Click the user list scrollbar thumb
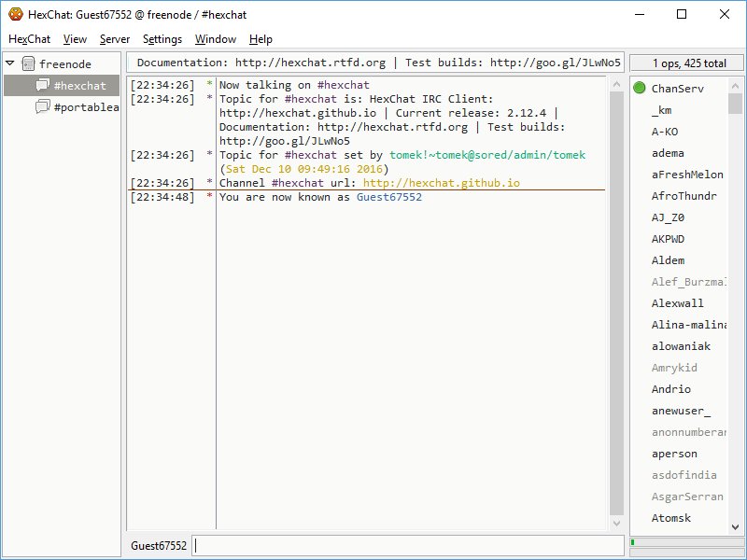This screenshot has height=560, width=747. coord(735,104)
